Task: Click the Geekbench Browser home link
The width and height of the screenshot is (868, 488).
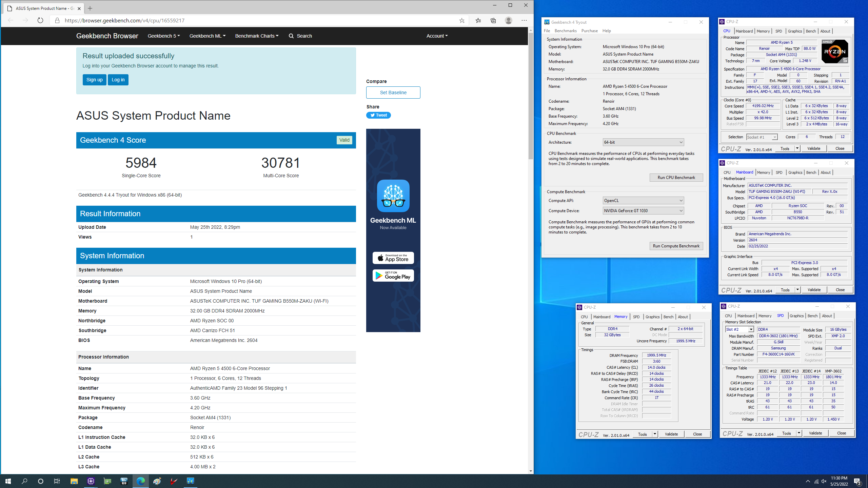Action: click(107, 36)
